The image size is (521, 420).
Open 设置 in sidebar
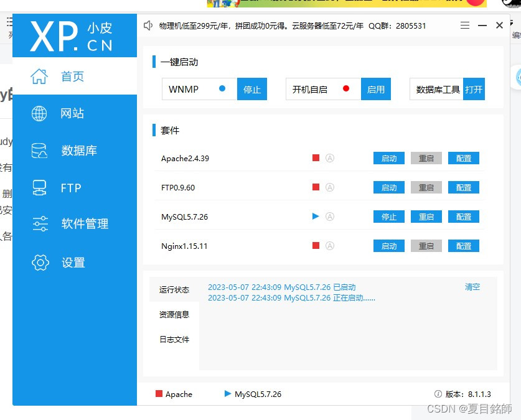(x=75, y=263)
